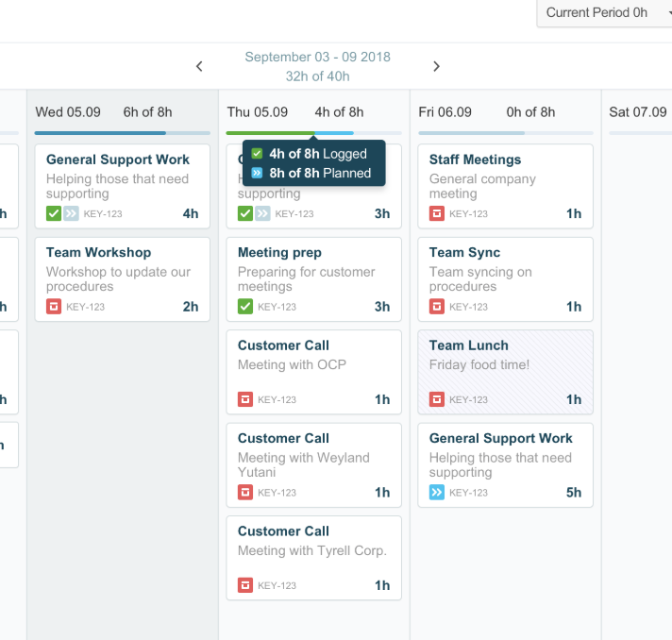Open the Team Workshop card title
The height and width of the screenshot is (640, 672).
(x=98, y=252)
